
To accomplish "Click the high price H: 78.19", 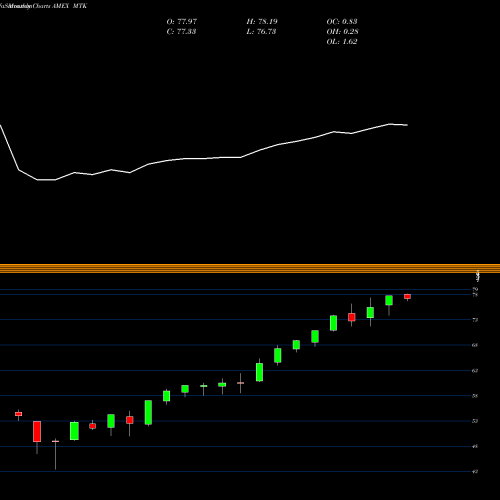I will click(262, 22).
